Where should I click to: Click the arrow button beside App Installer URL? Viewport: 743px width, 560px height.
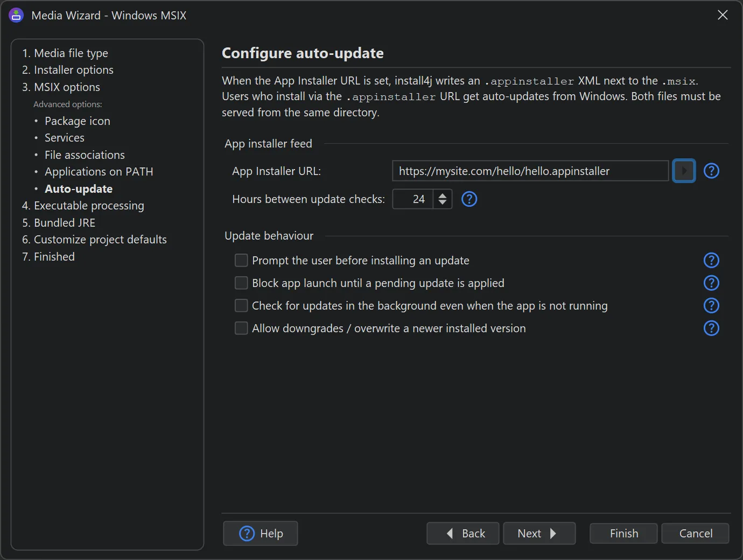(x=684, y=171)
